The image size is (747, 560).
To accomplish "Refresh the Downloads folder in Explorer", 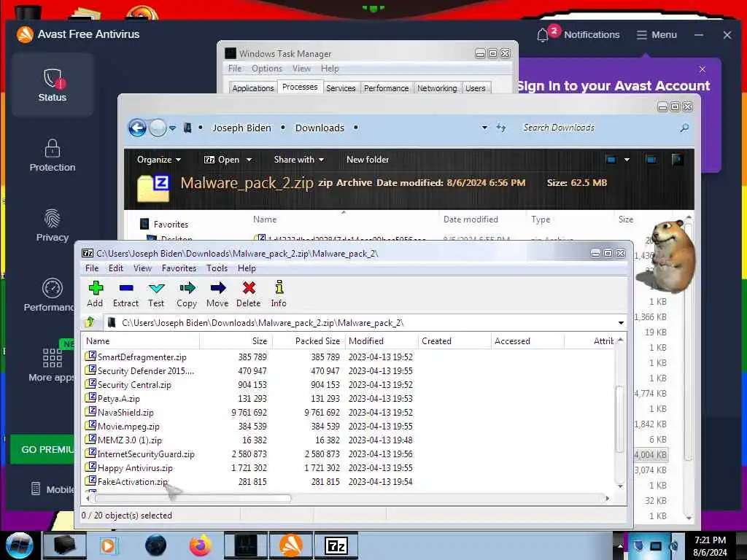I will [501, 128].
